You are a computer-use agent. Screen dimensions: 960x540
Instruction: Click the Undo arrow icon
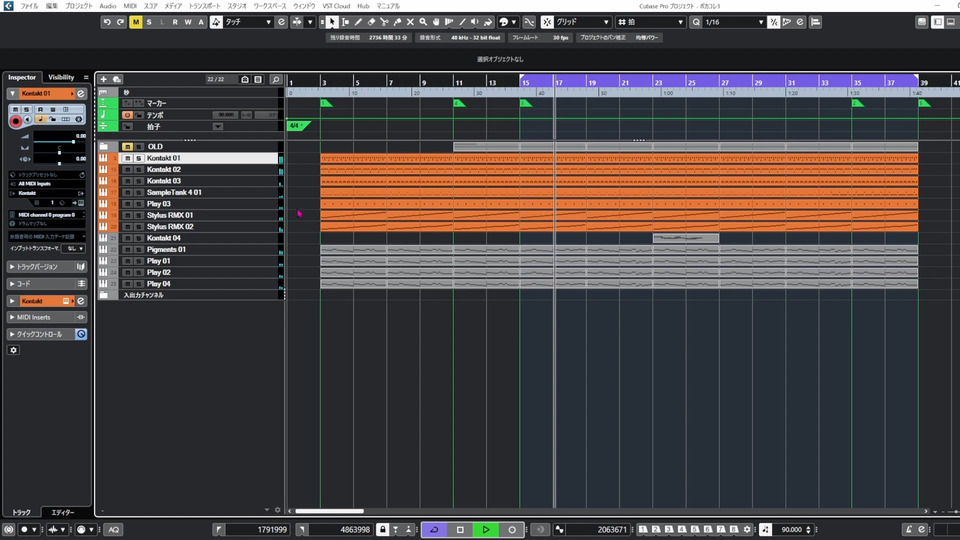point(107,22)
